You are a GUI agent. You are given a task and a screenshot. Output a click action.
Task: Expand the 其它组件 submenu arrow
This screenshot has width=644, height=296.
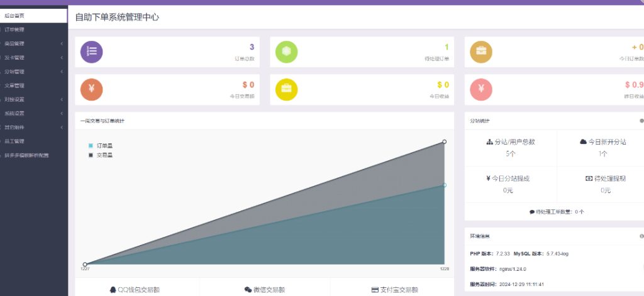coord(62,128)
